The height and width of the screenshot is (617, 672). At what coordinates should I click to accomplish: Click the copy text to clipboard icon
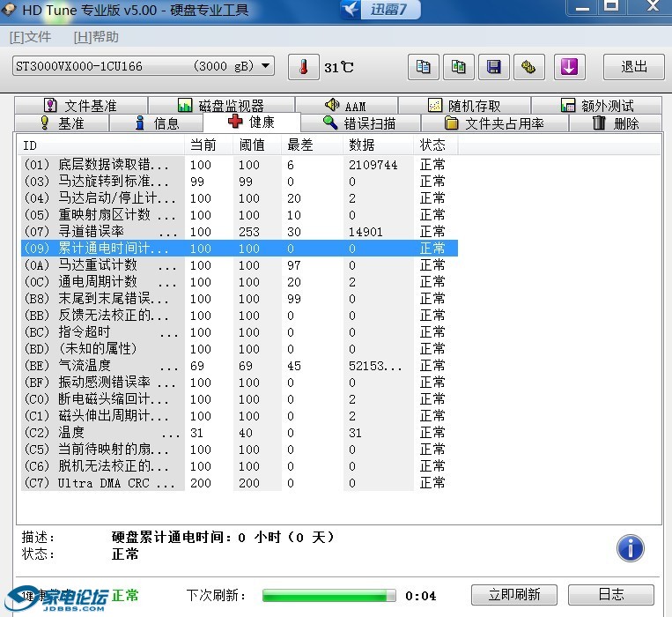coord(424,67)
